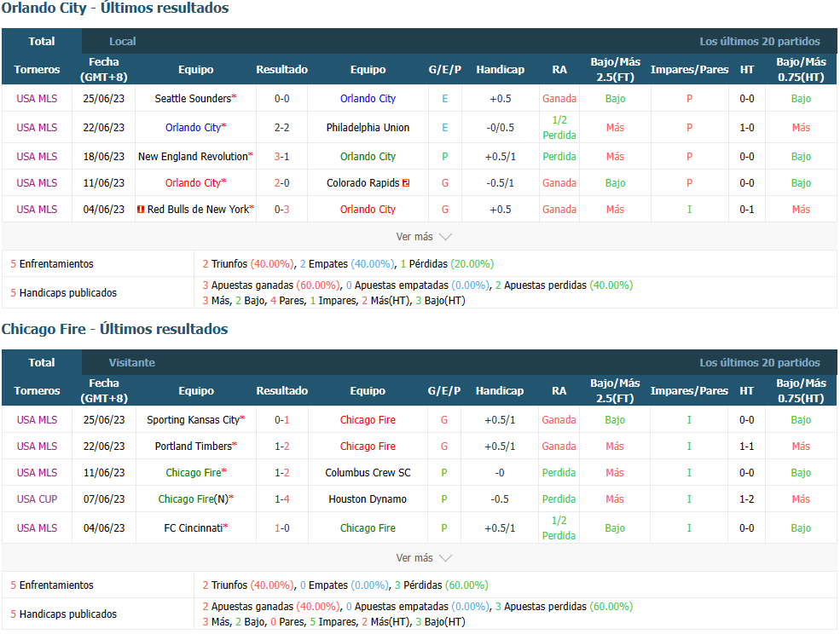The image size is (840, 634).
Task: Click Chicago Fire(N) in Houston Dynamo row
Action: tap(194, 499)
